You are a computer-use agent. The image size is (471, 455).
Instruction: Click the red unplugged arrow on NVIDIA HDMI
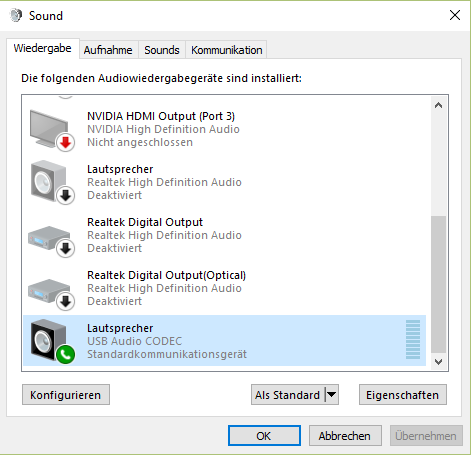[65, 142]
